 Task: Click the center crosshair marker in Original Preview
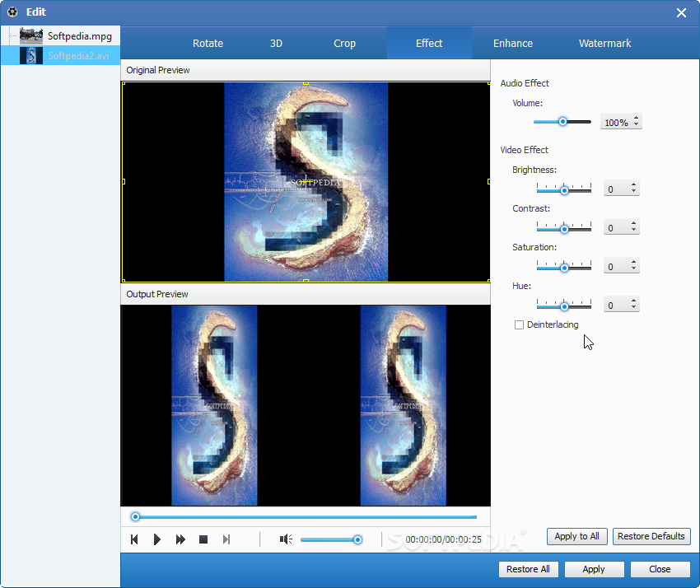point(306,182)
